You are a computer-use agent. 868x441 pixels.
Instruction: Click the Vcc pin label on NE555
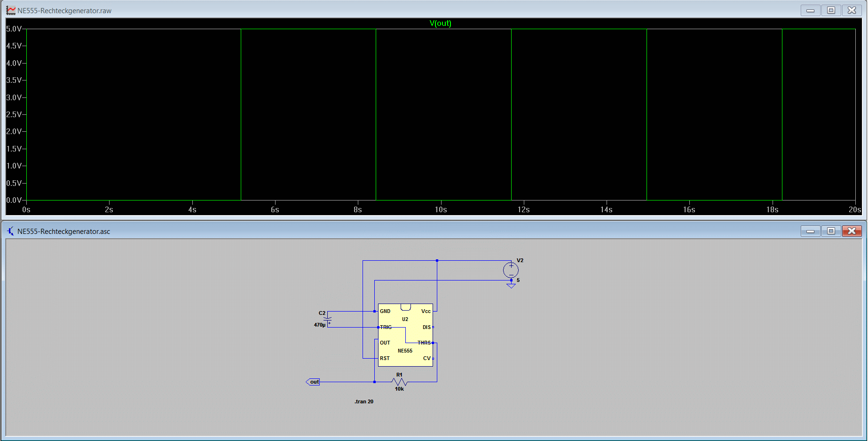[x=426, y=311]
